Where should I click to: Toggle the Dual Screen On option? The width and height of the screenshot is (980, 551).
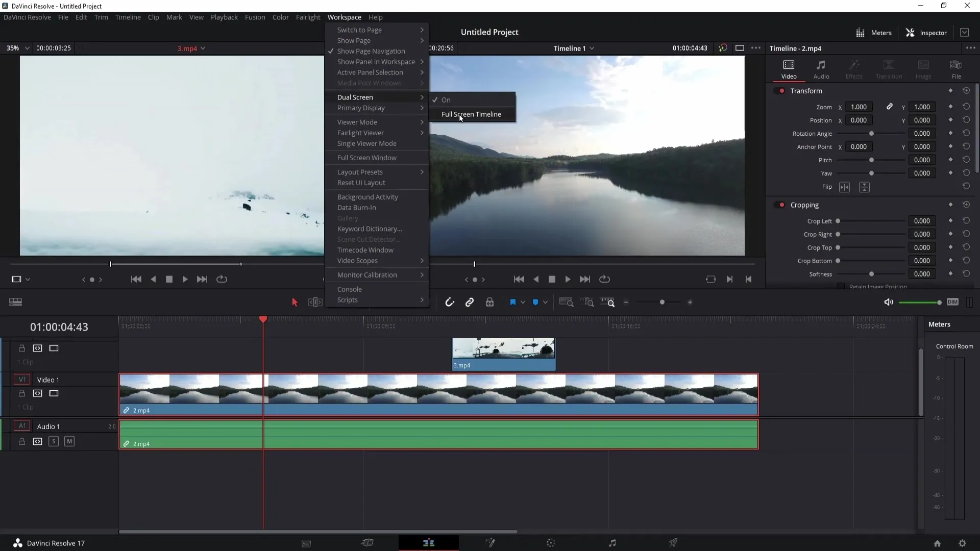coord(446,99)
